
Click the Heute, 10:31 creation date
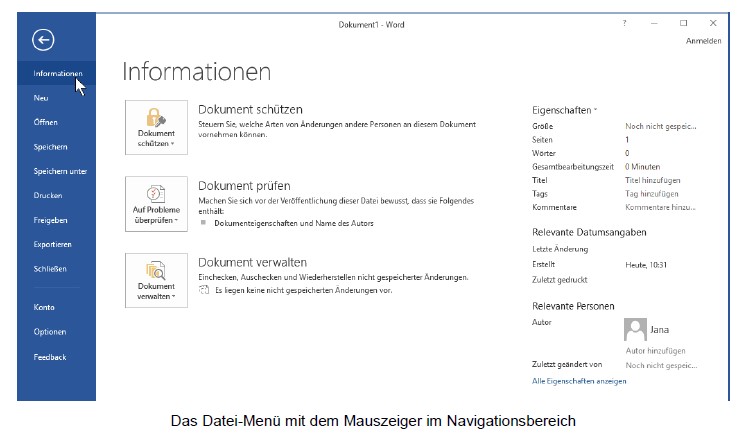646,265
